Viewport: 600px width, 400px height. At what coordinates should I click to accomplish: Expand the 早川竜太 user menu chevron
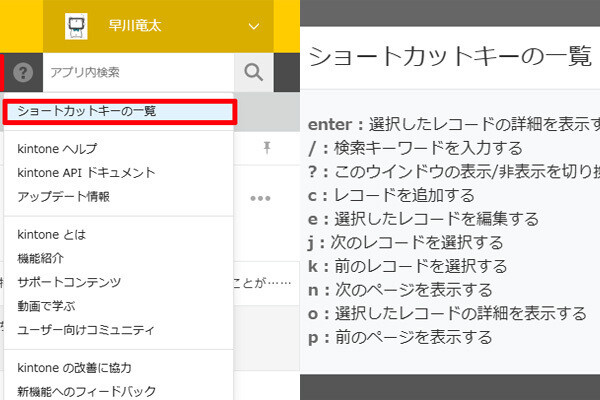(254, 26)
